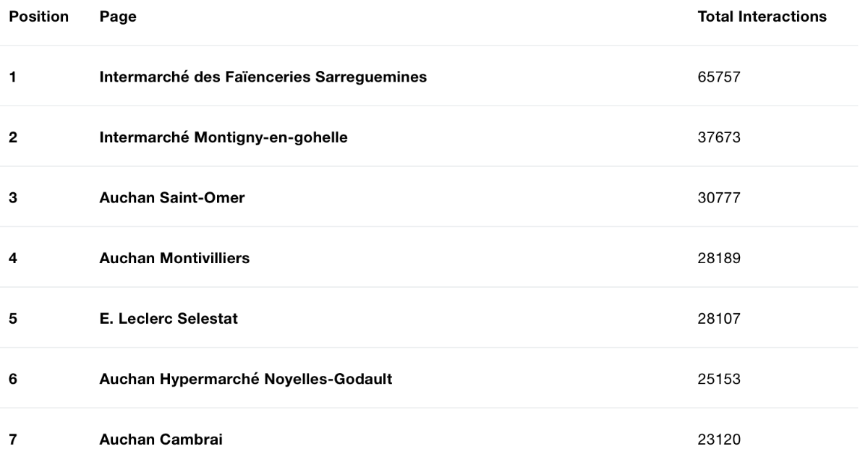Screen dimensions: 868x454
Task: Open Auchan Hypermarché Noyelles-Godault page
Action: pos(246,379)
